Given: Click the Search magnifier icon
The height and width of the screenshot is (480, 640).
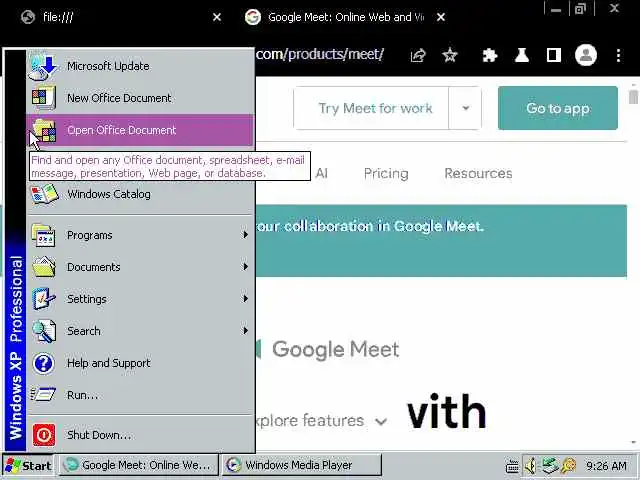Looking at the screenshot, I should tap(43, 331).
